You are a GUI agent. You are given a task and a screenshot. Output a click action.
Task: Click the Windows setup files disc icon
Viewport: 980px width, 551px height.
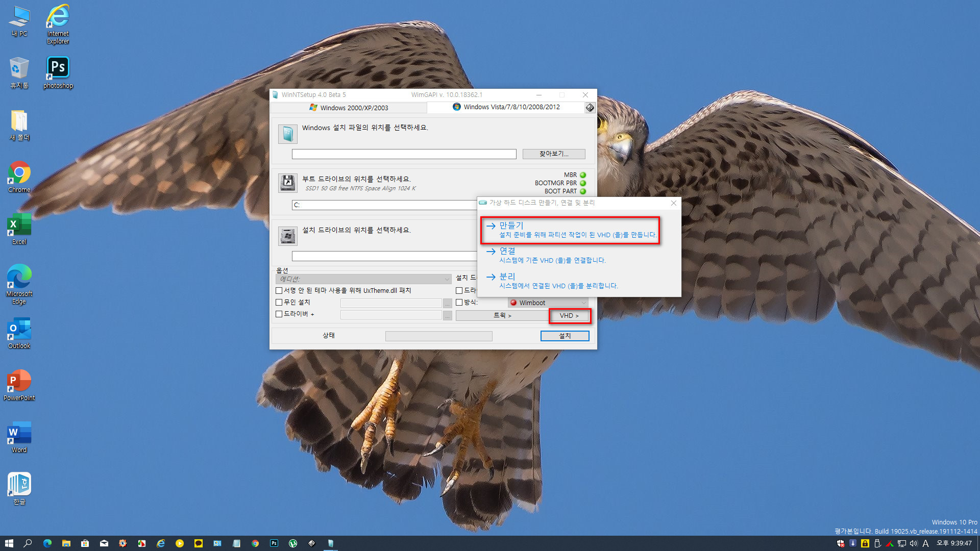(288, 134)
